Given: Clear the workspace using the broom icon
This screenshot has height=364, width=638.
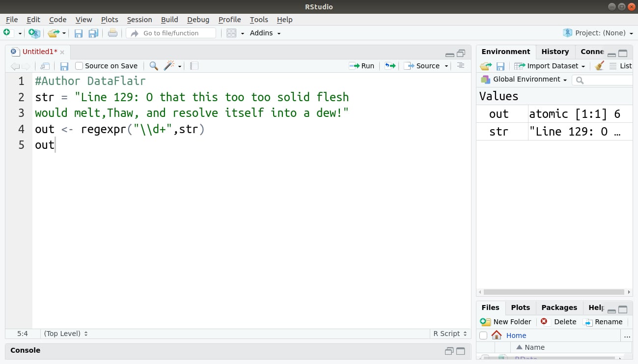Looking at the screenshot, I should click(599, 65).
